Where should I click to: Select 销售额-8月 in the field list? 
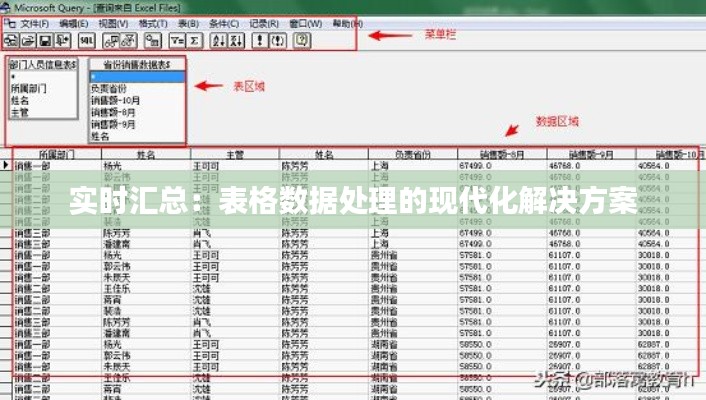(113, 112)
